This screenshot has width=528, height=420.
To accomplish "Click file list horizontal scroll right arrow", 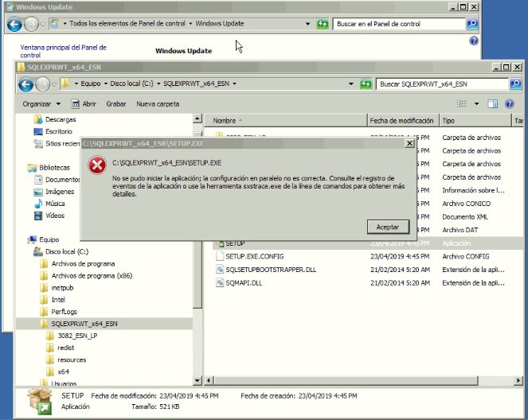I will coord(518,380).
